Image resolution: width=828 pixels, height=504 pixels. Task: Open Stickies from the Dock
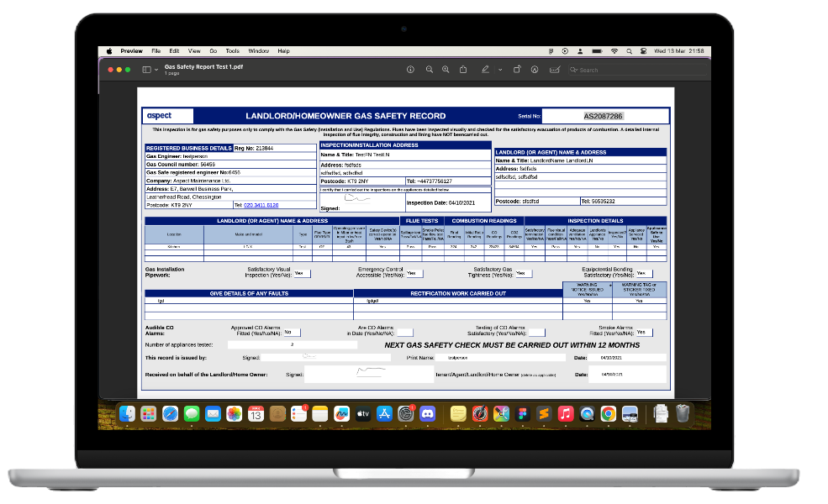point(458,414)
